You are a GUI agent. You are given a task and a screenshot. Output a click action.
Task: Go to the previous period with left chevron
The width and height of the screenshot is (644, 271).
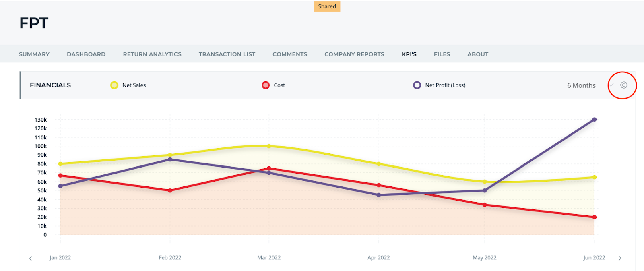click(x=31, y=258)
